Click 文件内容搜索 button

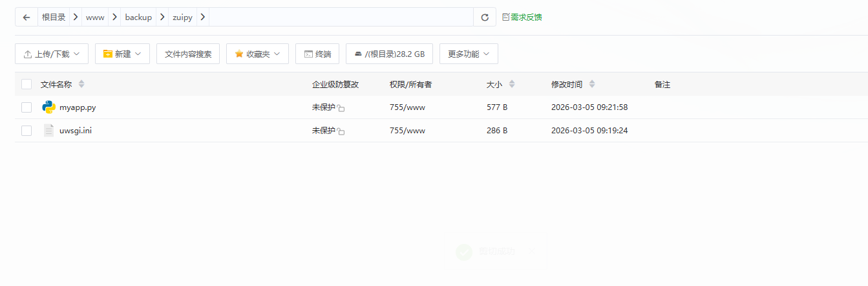(188, 54)
